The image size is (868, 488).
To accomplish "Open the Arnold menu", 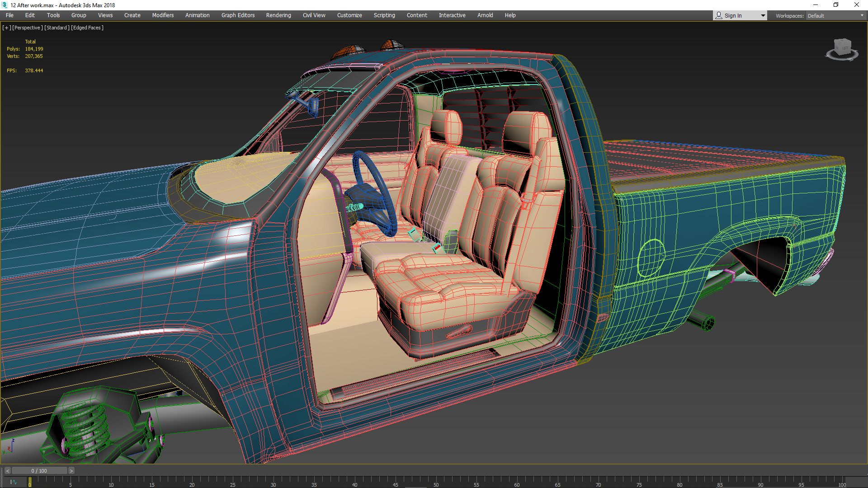I will click(485, 15).
